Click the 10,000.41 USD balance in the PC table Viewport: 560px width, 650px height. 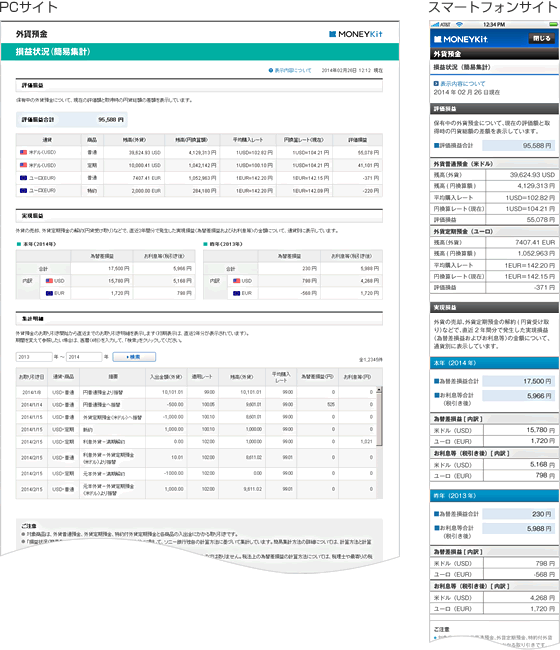pos(145,165)
